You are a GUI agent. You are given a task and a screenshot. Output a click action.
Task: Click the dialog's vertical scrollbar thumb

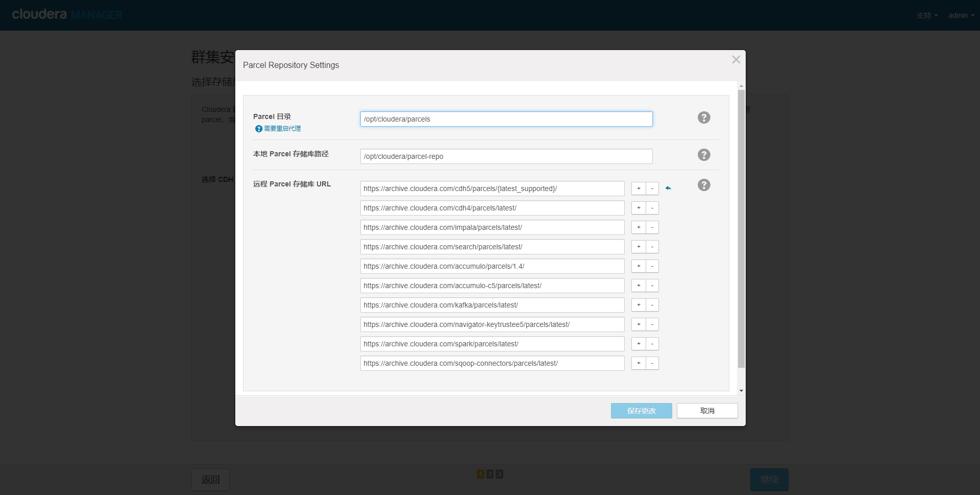point(741,229)
